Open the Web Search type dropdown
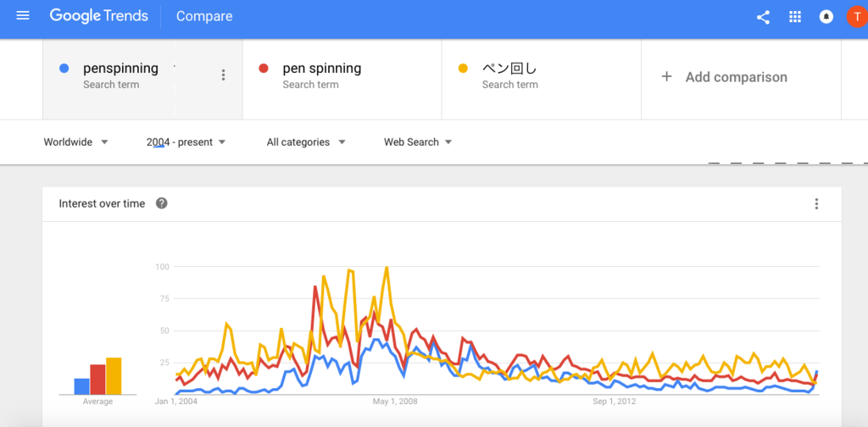 click(x=418, y=142)
